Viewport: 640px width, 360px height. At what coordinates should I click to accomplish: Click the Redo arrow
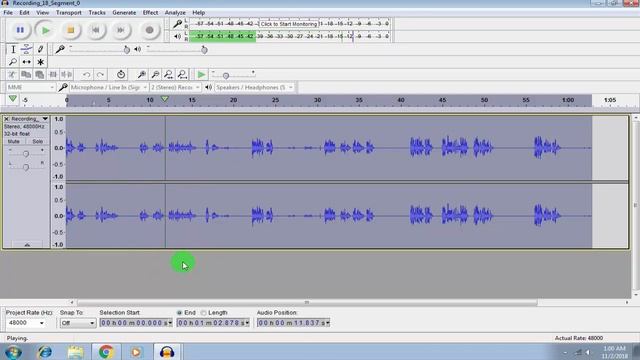tap(100, 75)
